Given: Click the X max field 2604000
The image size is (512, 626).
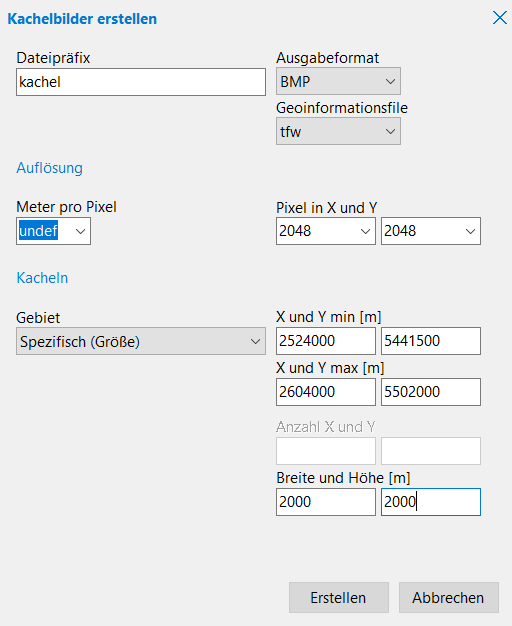Looking at the screenshot, I should [x=326, y=392].
